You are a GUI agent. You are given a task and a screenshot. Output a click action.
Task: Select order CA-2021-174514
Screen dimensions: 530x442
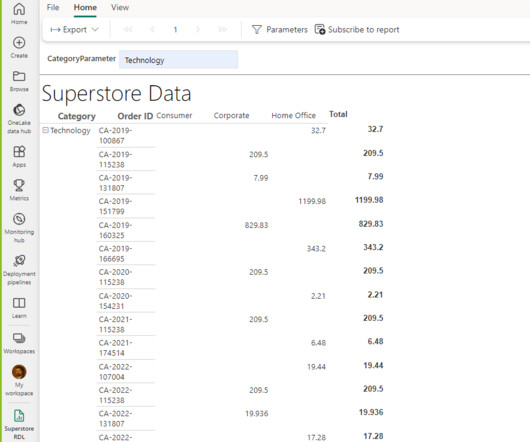click(x=115, y=348)
